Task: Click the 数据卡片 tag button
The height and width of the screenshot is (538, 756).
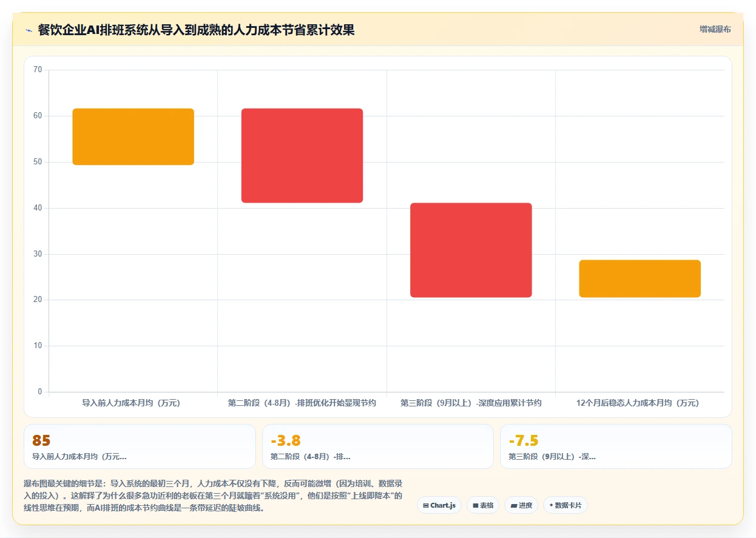Action: pos(565,505)
